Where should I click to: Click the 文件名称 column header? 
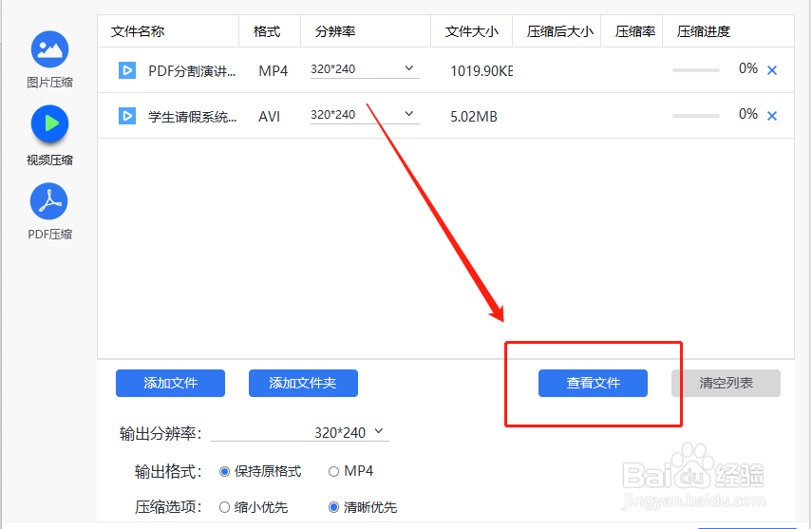pos(138,31)
